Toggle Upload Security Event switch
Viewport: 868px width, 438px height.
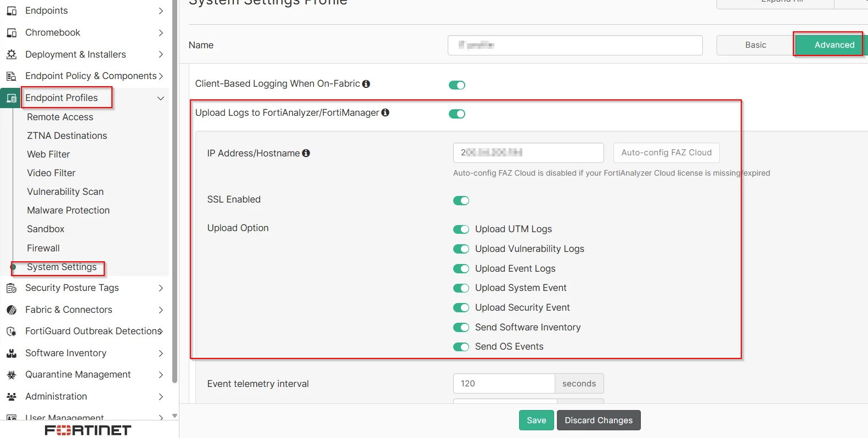pyautogui.click(x=461, y=308)
